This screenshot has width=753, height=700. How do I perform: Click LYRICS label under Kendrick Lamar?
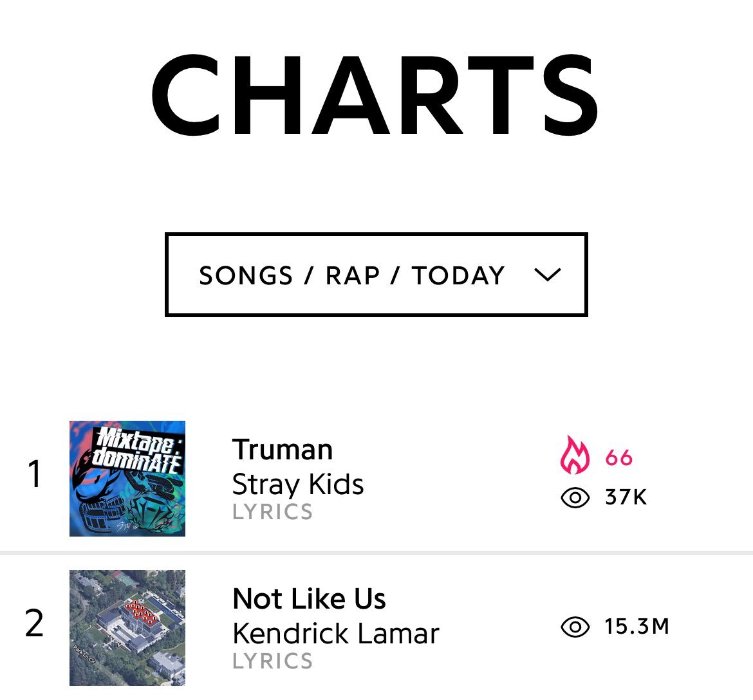[x=272, y=661]
